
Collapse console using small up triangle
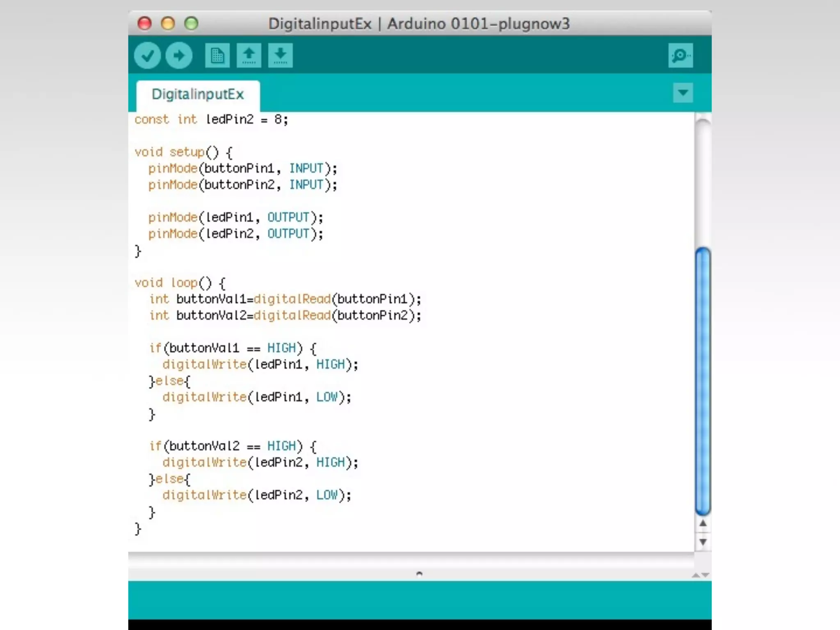[x=696, y=575]
